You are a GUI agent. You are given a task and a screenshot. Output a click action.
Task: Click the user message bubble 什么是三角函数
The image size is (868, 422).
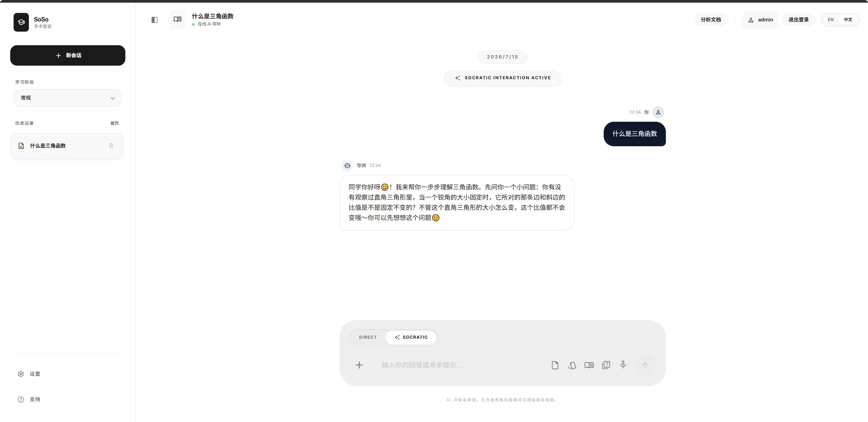pyautogui.click(x=635, y=134)
